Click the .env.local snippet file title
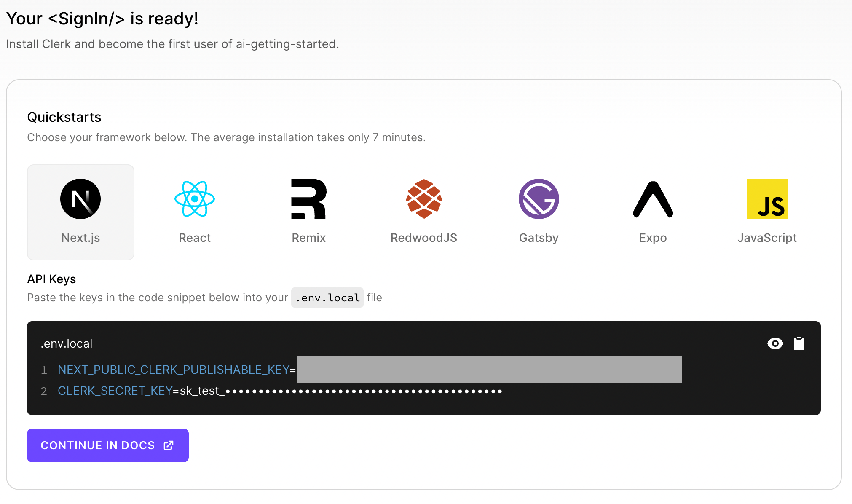 tap(67, 343)
